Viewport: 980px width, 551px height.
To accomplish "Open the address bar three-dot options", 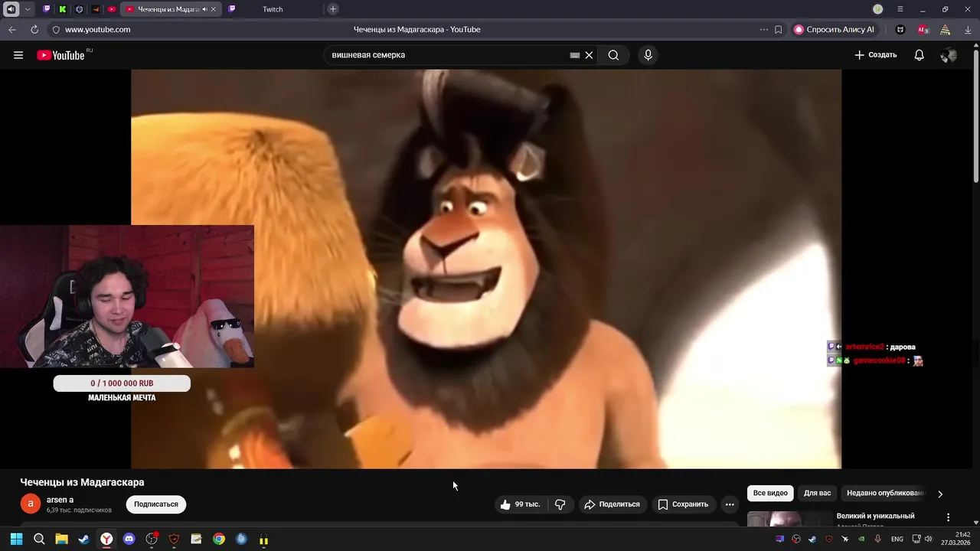I will 763,29.
